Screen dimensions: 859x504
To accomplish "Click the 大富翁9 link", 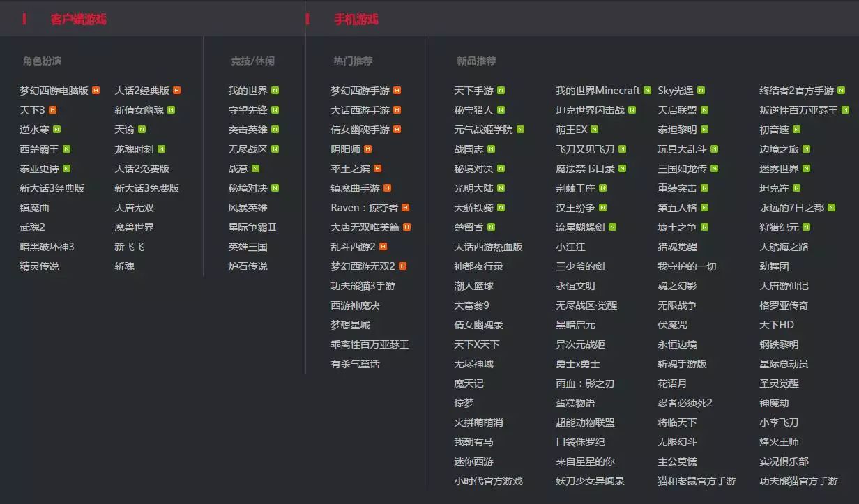I will (471, 305).
